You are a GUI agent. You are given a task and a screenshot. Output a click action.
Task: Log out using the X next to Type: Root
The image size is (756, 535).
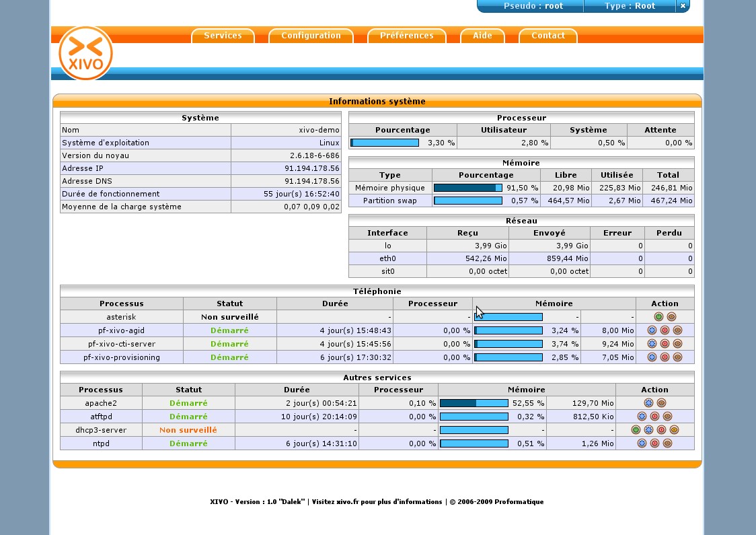(x=682, y=6)
